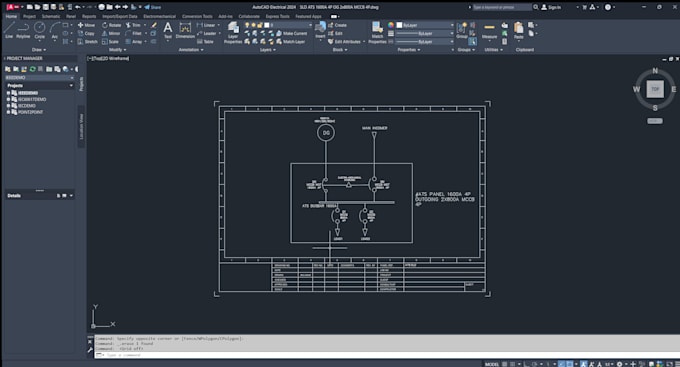The height and width of the screenshot is (367, 680).
Task: Open Layer Properties manager
Action: (x=233, y=33)
